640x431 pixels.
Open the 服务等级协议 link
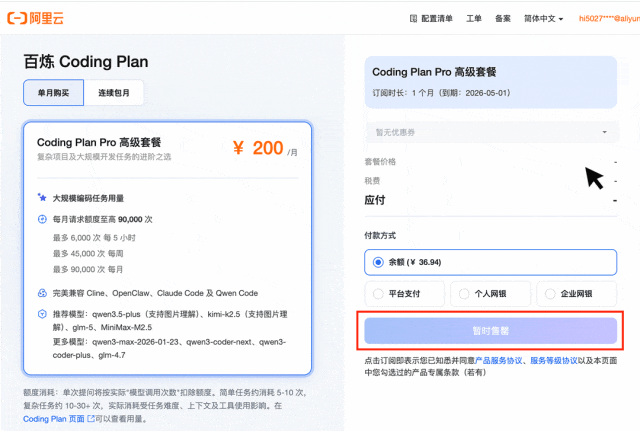(554, 360)
